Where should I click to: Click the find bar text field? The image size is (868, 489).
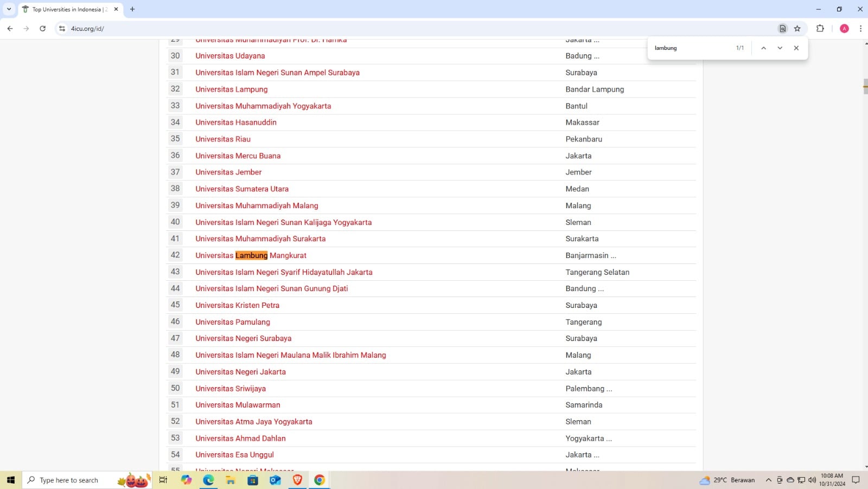pos(692,48)
